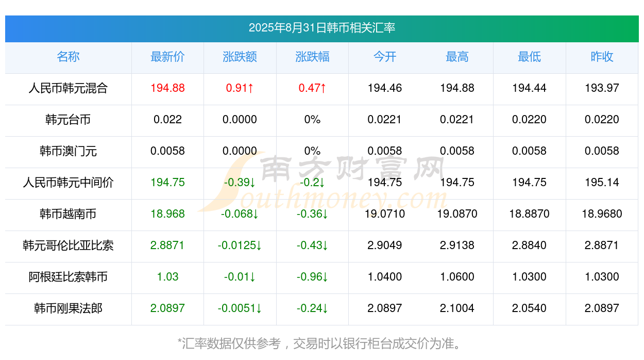Click the green latest price 1.03

click(x=167, y=277)
